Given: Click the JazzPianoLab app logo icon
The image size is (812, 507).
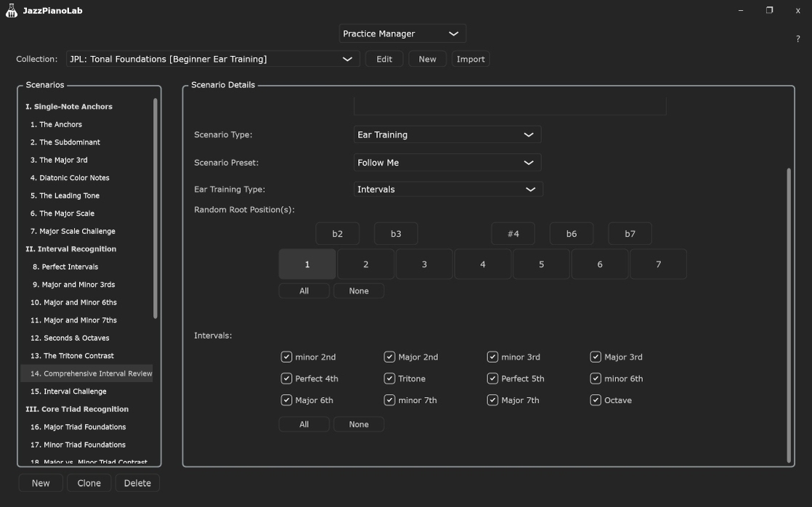Looking at the screenshot, I should (12, 11).
